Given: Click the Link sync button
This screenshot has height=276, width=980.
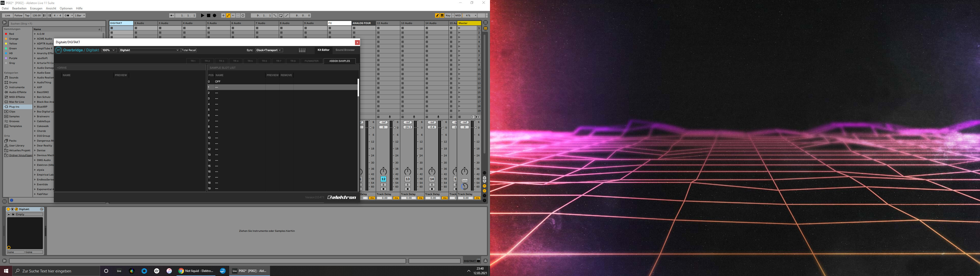Looking at the screenshot, I should (7, 16).
